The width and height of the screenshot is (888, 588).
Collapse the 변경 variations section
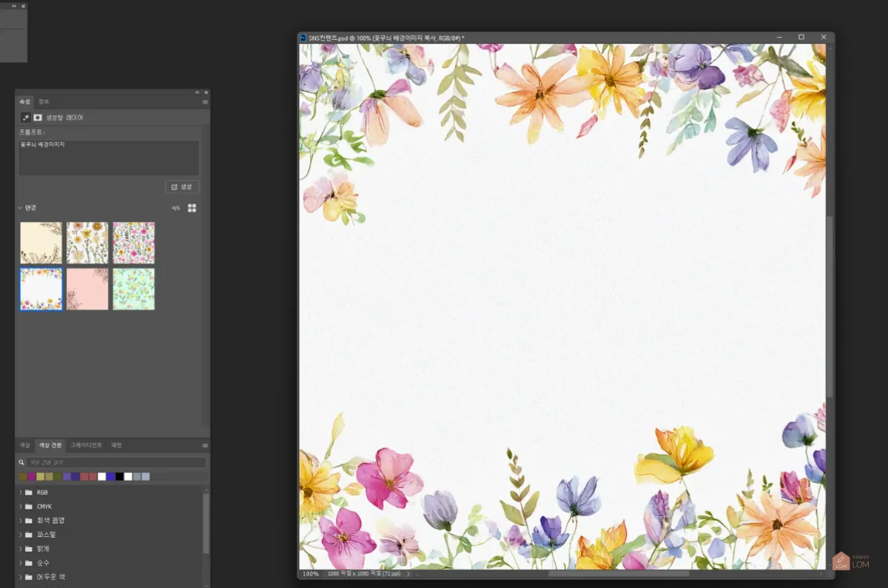pyautogui.click(x=21, y=209)
